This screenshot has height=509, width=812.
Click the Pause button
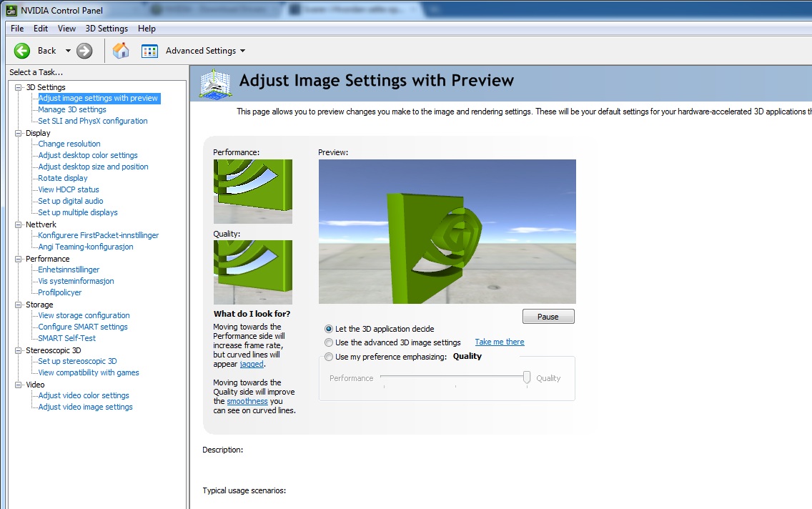coord(548,317)
